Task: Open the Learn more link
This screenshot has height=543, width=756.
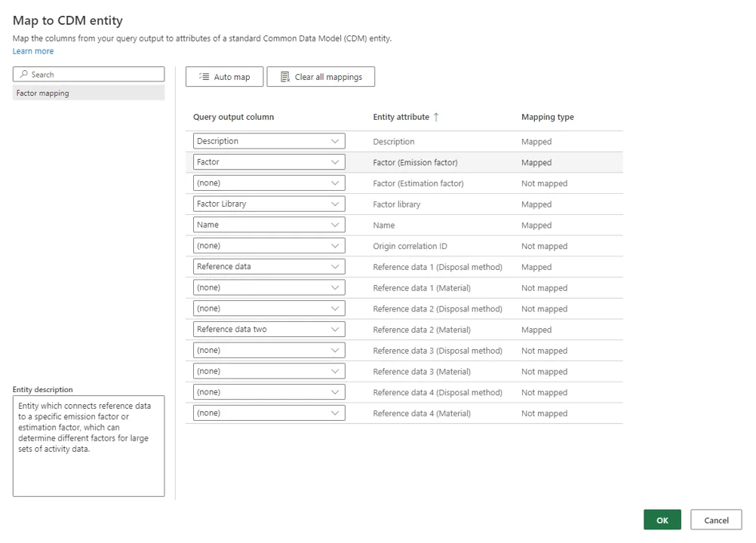Action: coord(33,51)
